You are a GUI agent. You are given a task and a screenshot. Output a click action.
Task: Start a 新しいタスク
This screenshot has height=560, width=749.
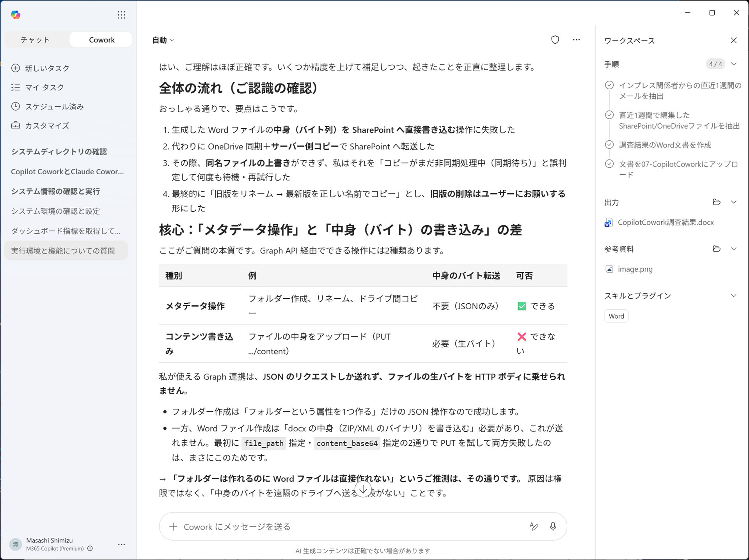click(x=47, y=68)
